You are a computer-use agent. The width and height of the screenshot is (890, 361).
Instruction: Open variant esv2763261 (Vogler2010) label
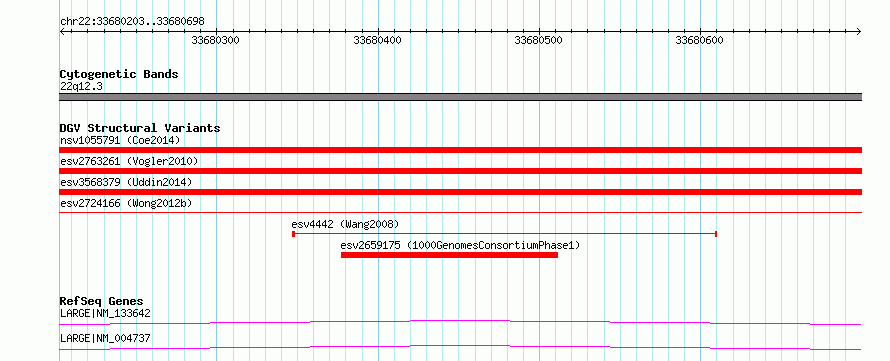coord(129,162)
